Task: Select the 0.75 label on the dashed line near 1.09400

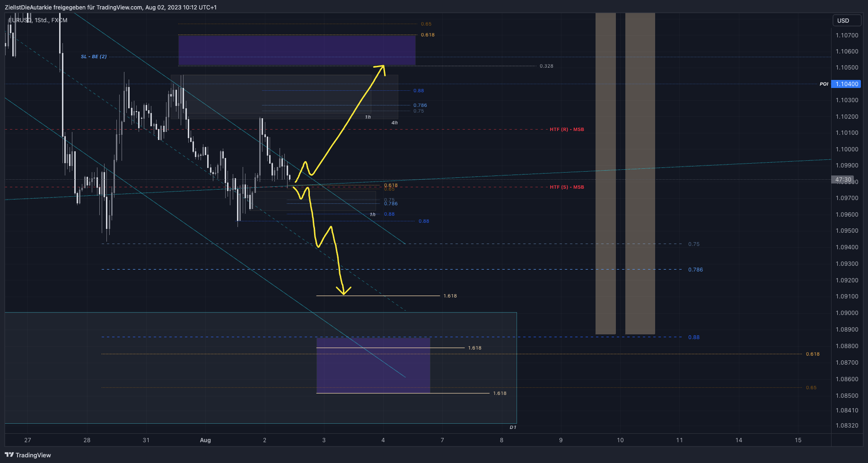Action: coord(693,245)
